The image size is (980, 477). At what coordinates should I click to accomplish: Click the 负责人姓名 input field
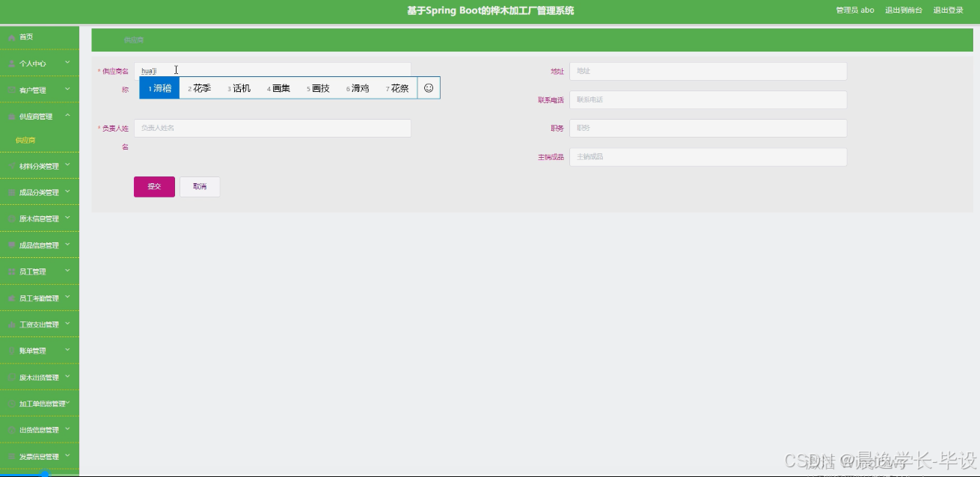coord(273,128)
